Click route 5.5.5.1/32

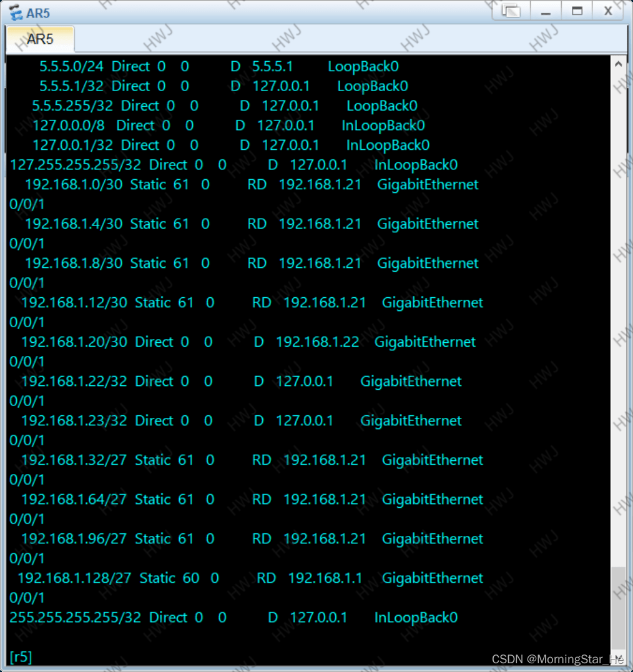point(72,86)
